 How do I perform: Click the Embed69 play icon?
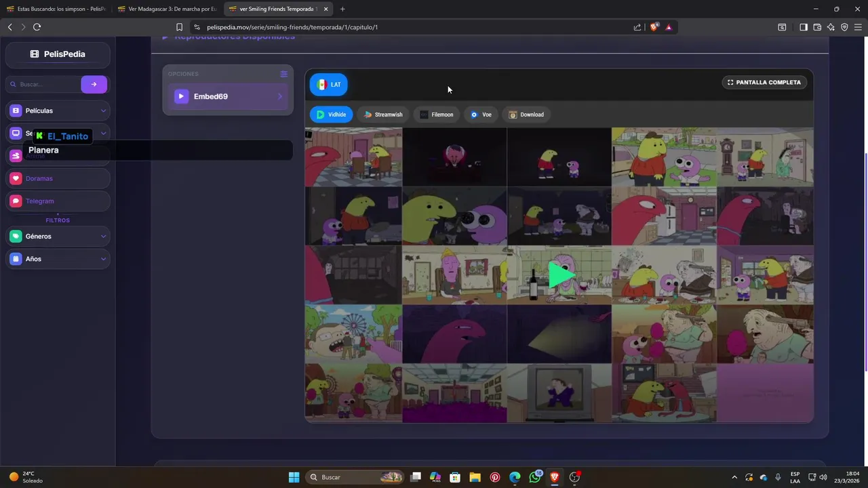coord(181,96)
